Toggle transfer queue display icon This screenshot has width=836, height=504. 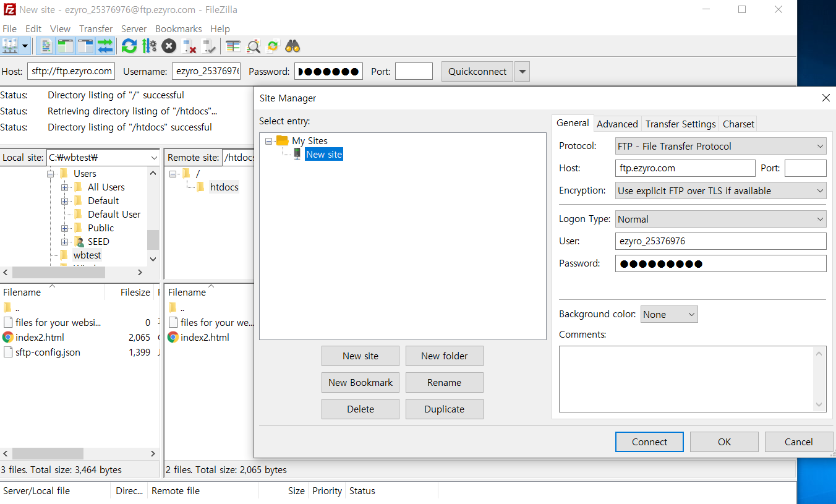(x=105, y=46)
